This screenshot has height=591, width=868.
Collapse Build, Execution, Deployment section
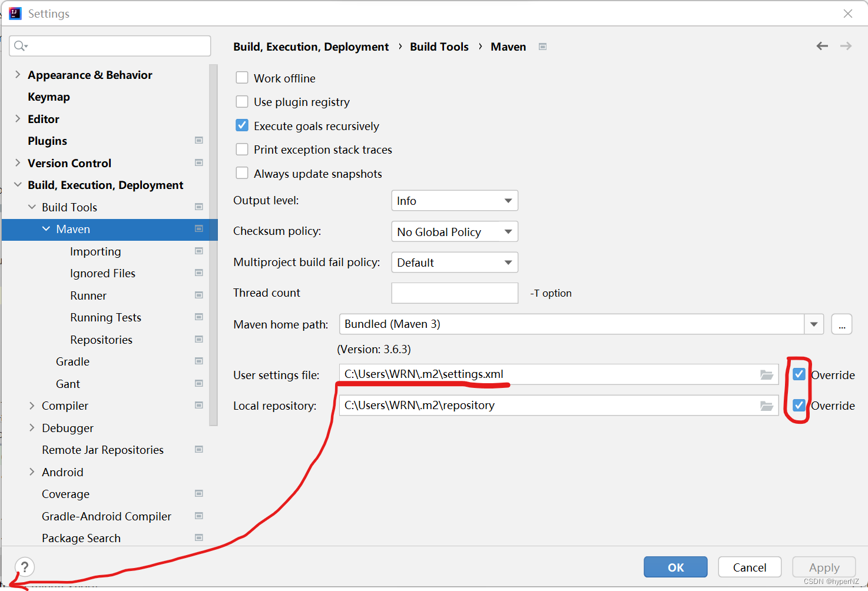click(x=18, y=185)
